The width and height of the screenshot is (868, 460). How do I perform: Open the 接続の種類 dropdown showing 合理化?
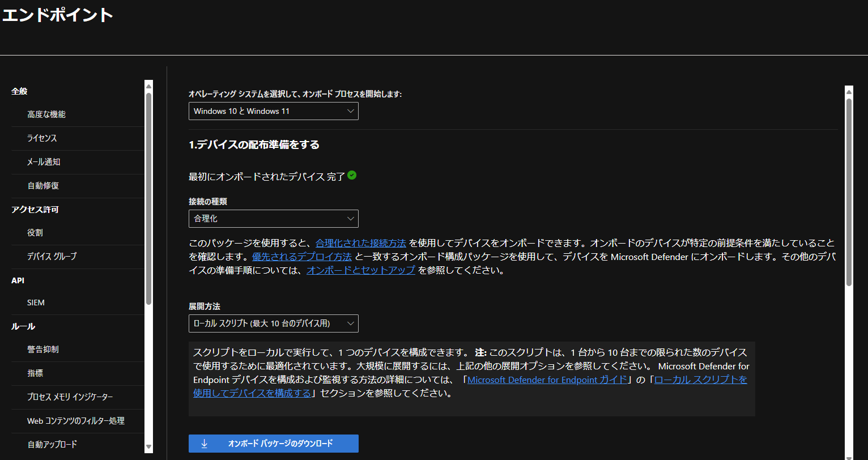pyautogui.click(x=273, y=218)
